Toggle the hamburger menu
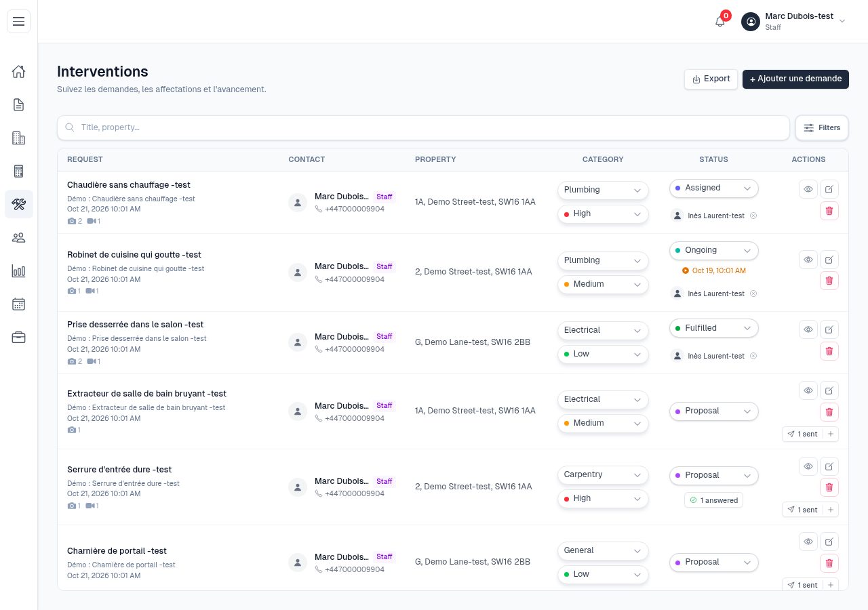Viewport: 868px width, 610px height. (x=18, y=21)
